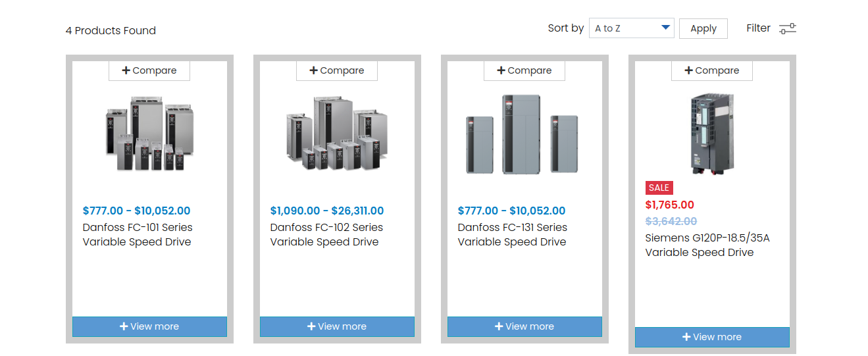Click Danfoss FC-101 product image

point(149,134)
